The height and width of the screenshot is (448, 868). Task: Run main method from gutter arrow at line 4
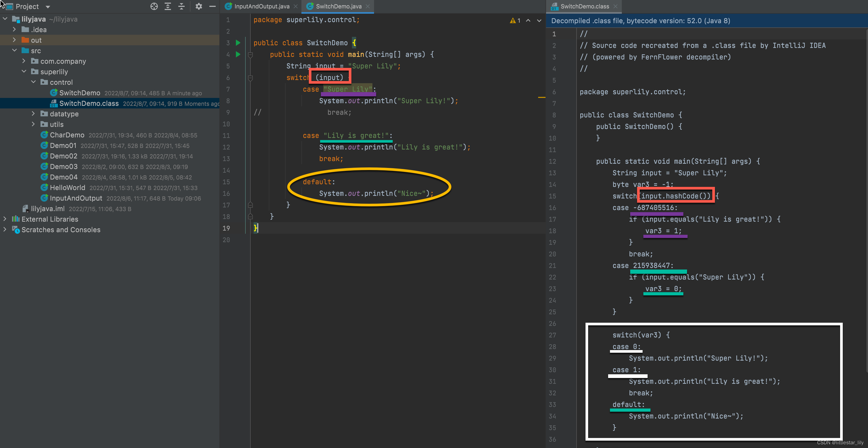(x=238, y=54)
